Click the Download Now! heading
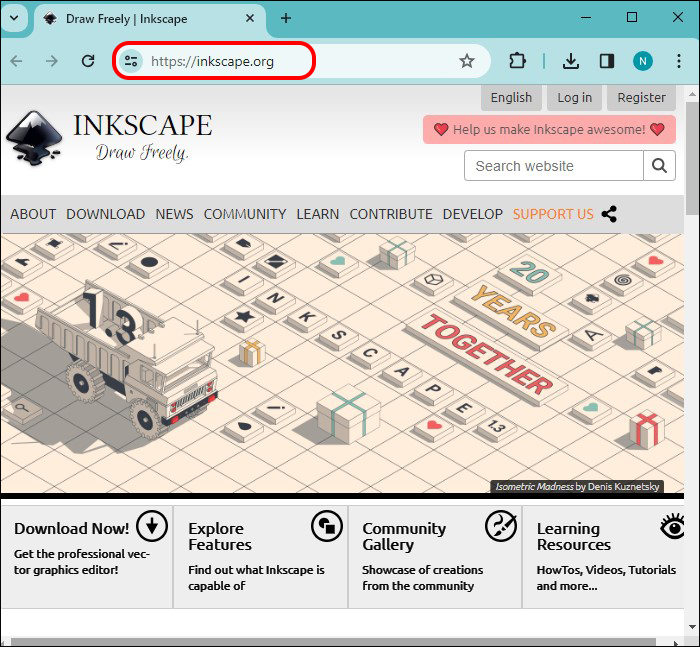Screen dimensions: 700x647 pos(71,529)
